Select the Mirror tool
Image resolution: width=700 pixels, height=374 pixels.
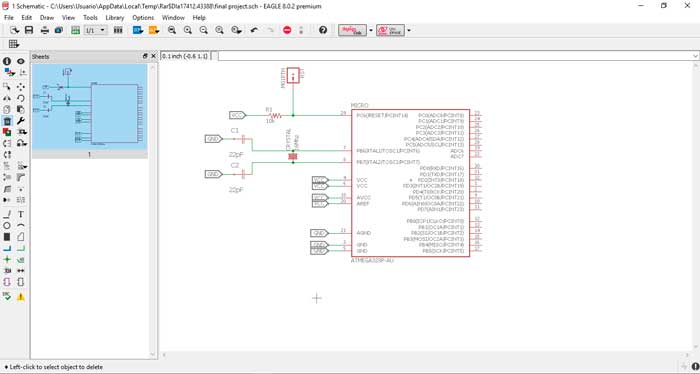(x=7, y=98)
